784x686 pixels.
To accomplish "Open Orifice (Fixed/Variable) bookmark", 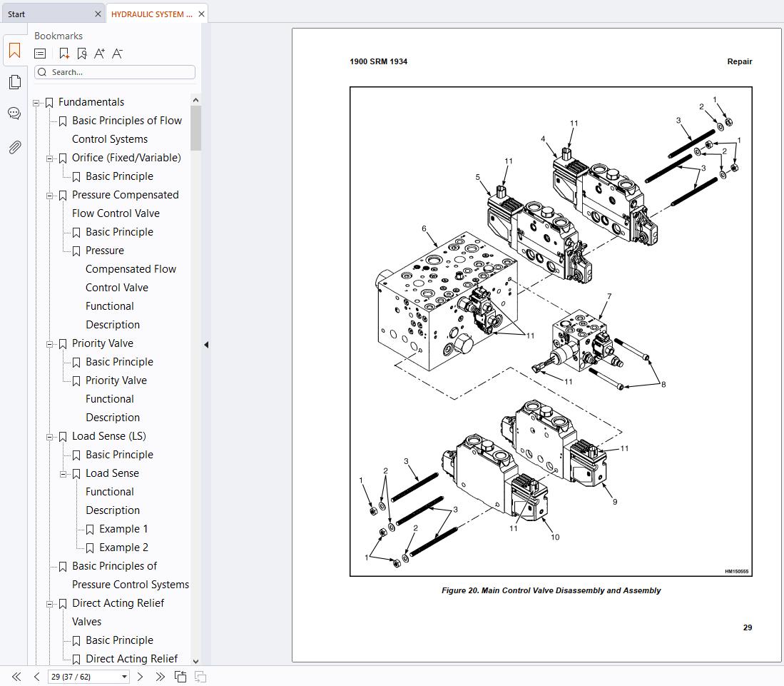I will pyautogui.click(x=126, y=158).
